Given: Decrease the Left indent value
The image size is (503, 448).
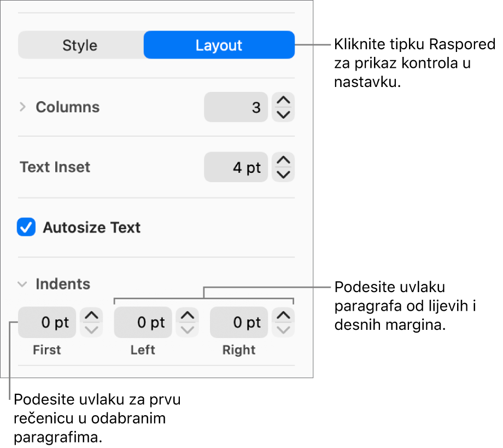Looking at the screenshot, I should click(x=188, y=329).
